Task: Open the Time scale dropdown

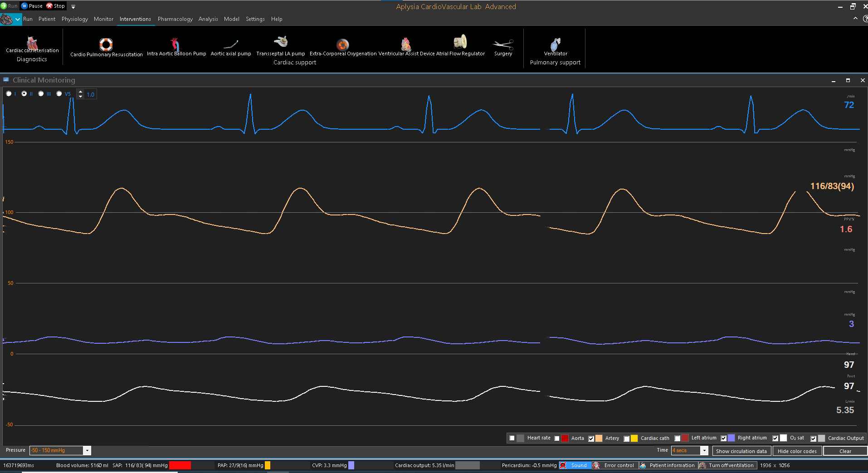Action: pos(704,451)
